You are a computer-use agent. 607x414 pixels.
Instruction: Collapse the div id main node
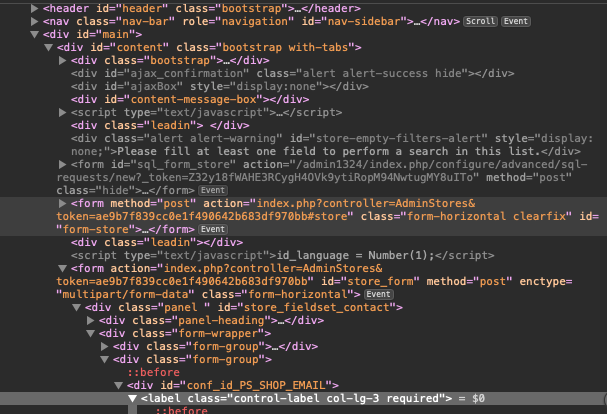coord(34,34)
